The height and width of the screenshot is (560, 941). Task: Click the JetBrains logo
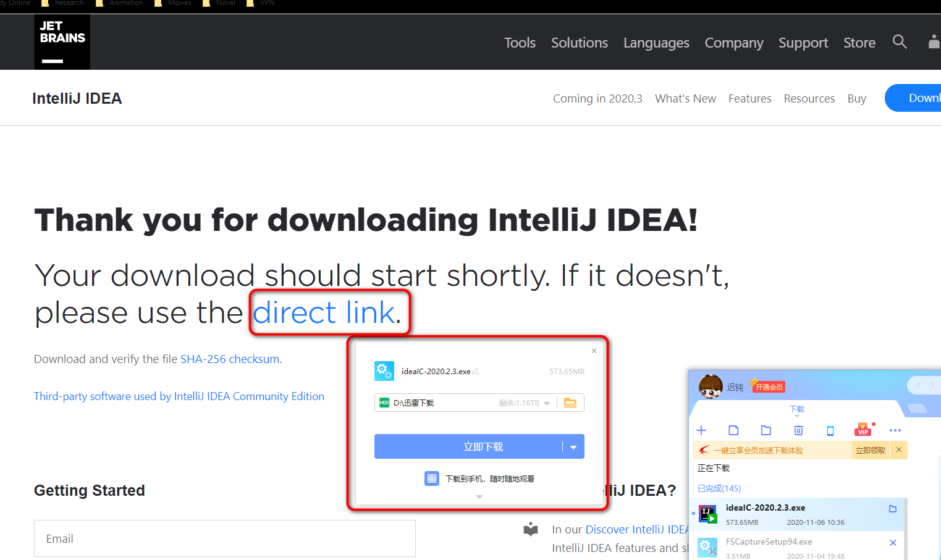pos(62,42)
